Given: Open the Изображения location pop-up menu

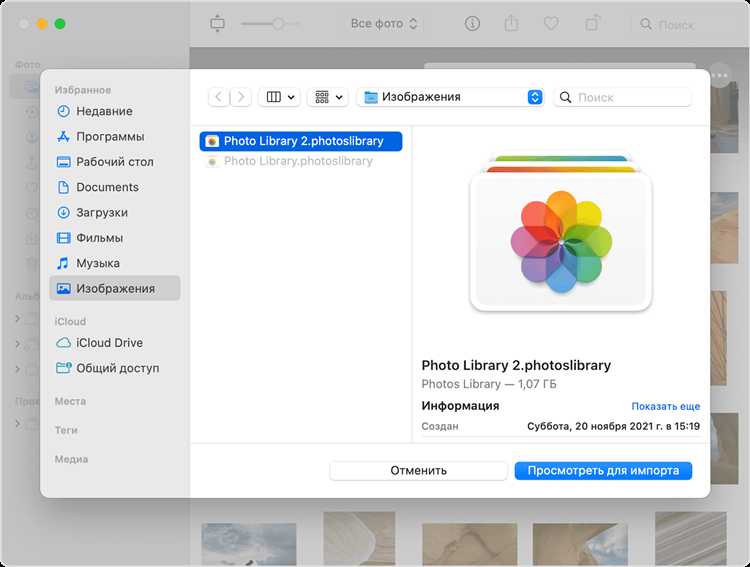Looking at the screenshot, I should (451, 97).
